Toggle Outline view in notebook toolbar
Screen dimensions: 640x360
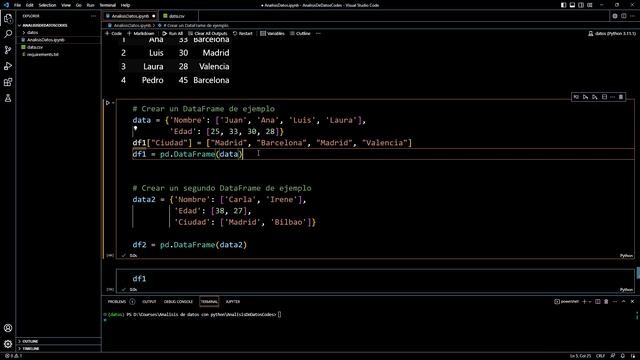(300, 33)
